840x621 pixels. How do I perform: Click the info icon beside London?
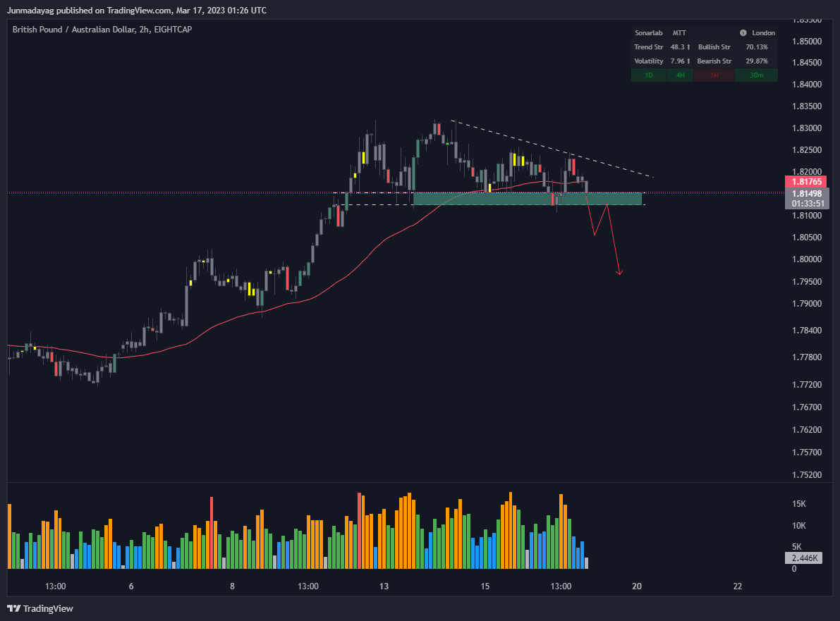coord(743,32)
